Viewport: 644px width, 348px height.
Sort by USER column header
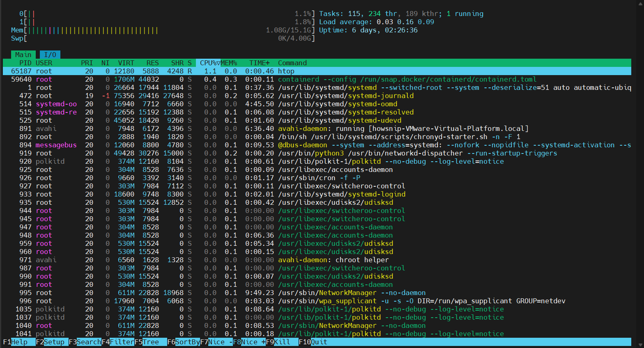pos(44,63)
